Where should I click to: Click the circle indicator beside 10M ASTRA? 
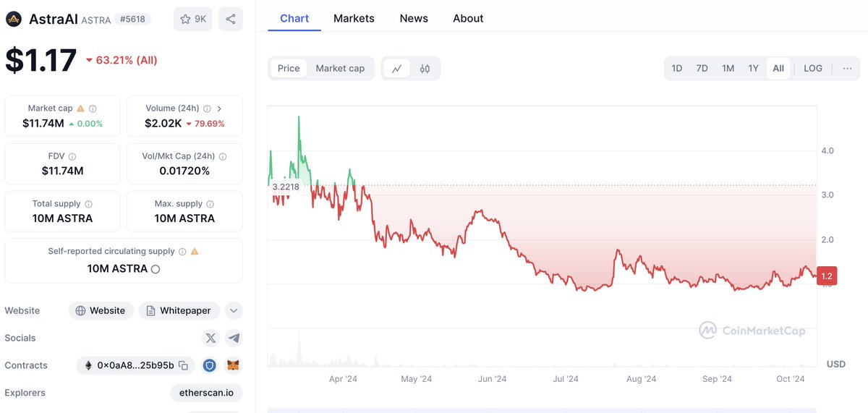(x=155, y=269)
